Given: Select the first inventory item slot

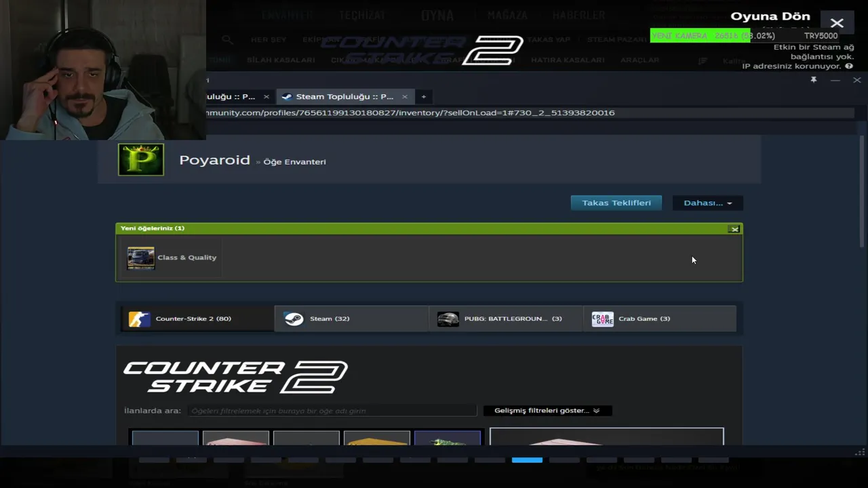Looking at the screenshot, I should pyautogui.click(x=165, y=438).
